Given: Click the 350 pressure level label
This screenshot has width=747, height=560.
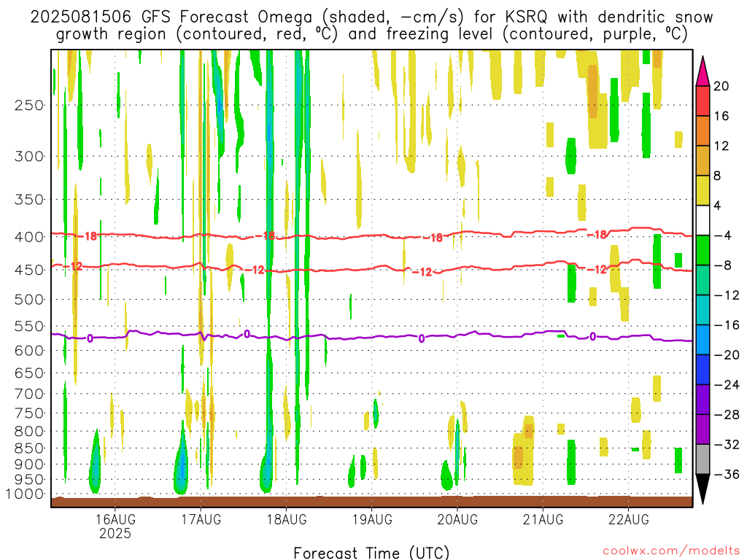Looking at the screenshot, I should pos(28,200).
